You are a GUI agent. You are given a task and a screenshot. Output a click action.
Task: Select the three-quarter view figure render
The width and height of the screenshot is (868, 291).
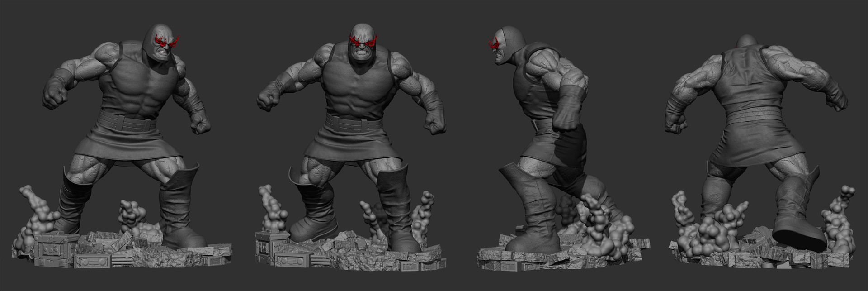(123, 145)
